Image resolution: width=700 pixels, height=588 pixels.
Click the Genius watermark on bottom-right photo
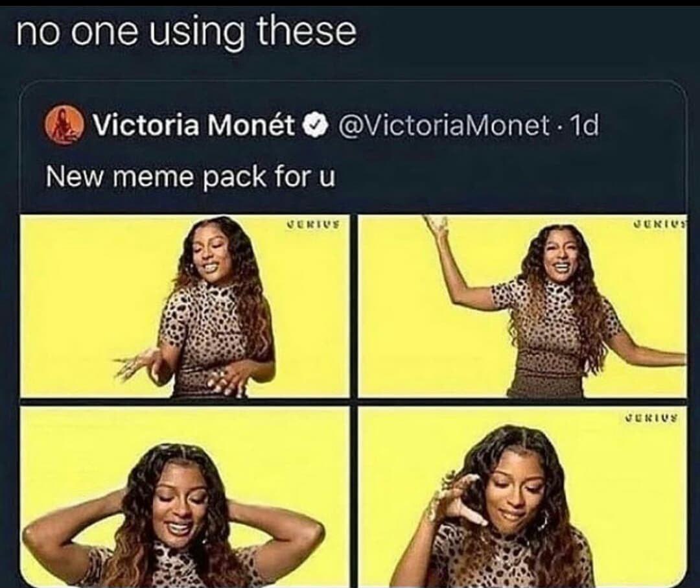(x=657, y=419)
